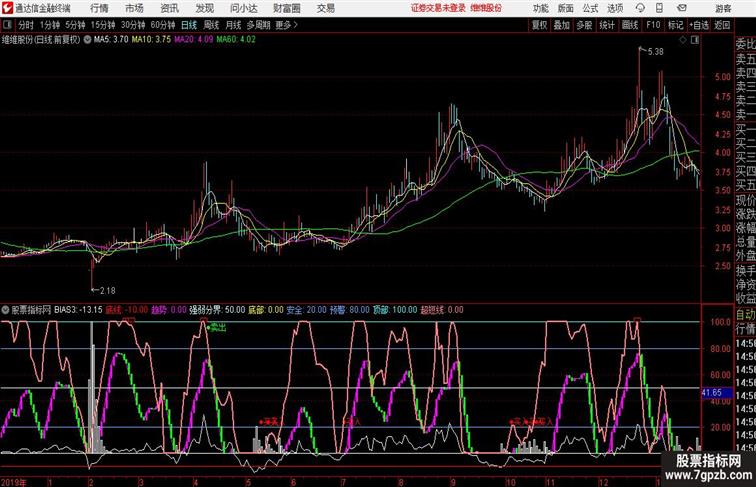Click the 通达信 red logo icon
The image size is (756, 487).
[7, 8]
